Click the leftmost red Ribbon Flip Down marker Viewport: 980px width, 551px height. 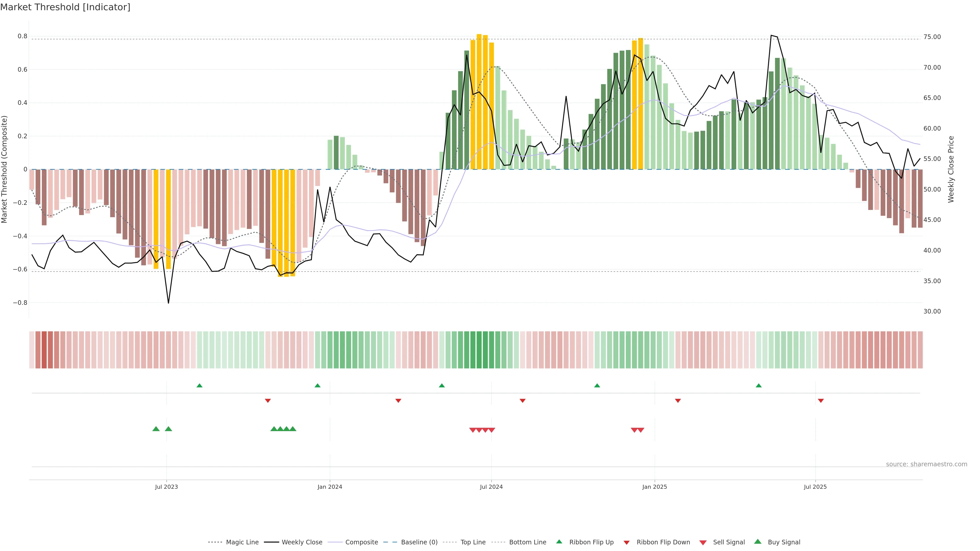click(268, 401)
